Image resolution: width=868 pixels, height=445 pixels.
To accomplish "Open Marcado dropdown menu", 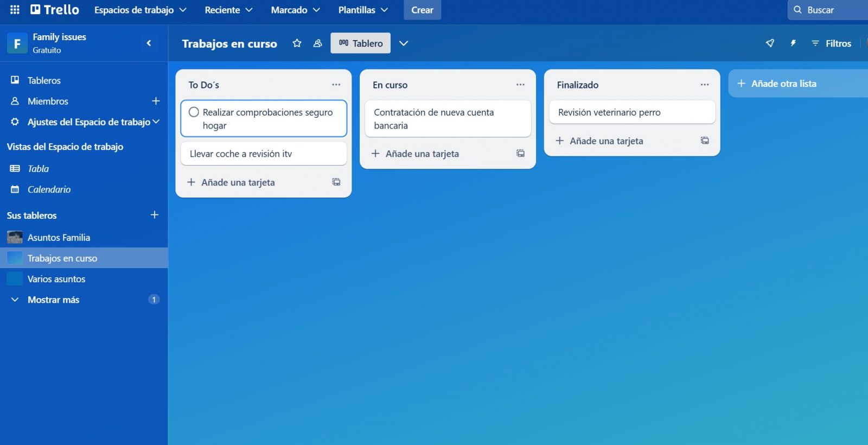I will pos(295,10).
